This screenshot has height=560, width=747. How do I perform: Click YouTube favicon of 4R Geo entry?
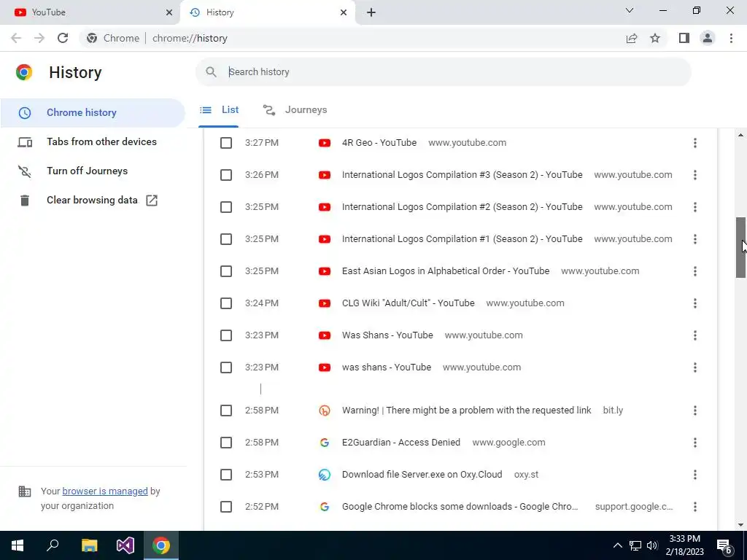coord(325,143)
